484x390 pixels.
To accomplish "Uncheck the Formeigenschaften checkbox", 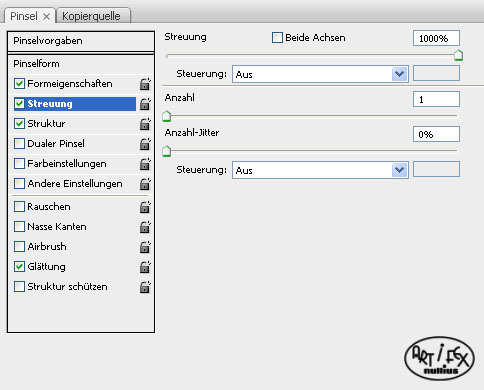I will (19, 83).
